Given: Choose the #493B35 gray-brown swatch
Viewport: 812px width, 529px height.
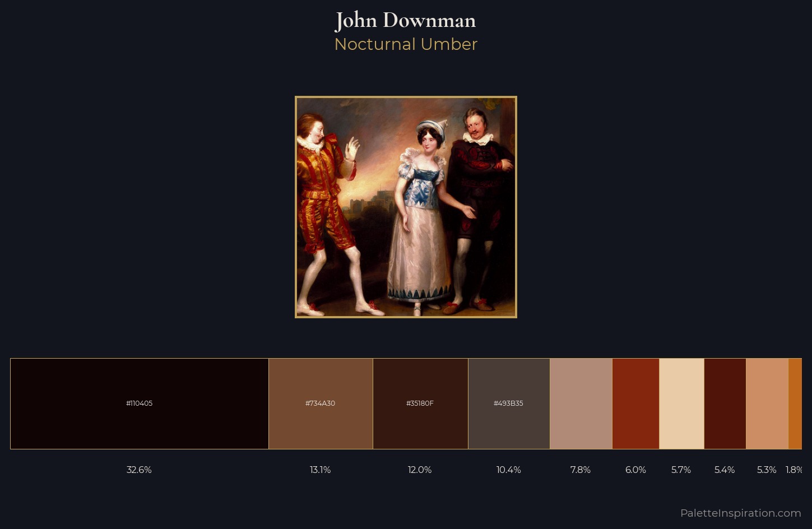Looking at the screenshot, I should (x=509, y=403).
